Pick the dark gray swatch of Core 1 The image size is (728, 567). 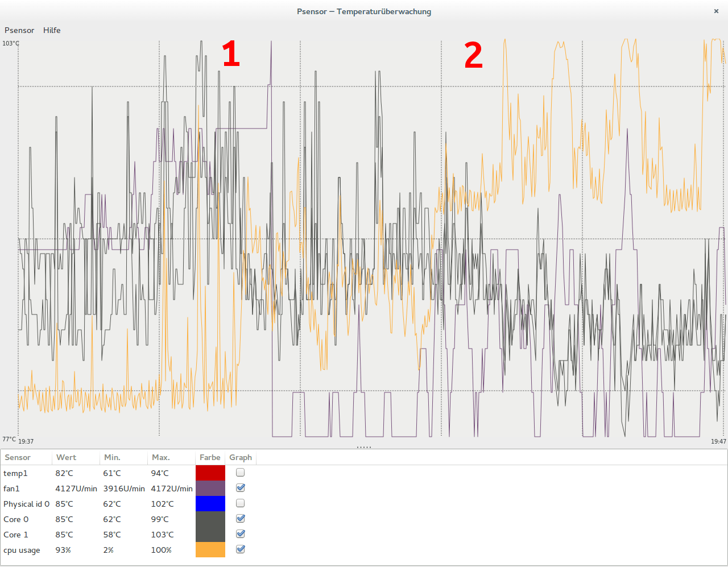(210, 535)
